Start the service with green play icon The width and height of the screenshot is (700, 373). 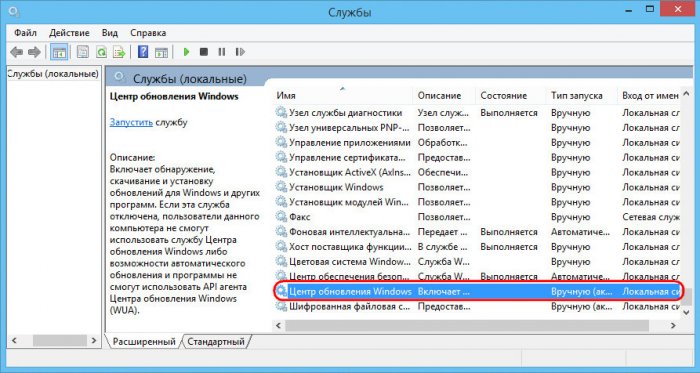[187, 52]
